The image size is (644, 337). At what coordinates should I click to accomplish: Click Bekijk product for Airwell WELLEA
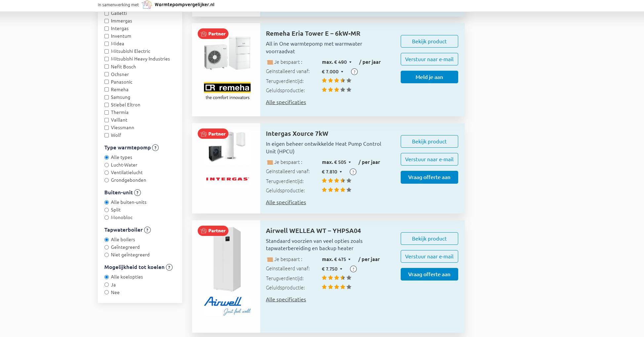[x=429, y=239]
